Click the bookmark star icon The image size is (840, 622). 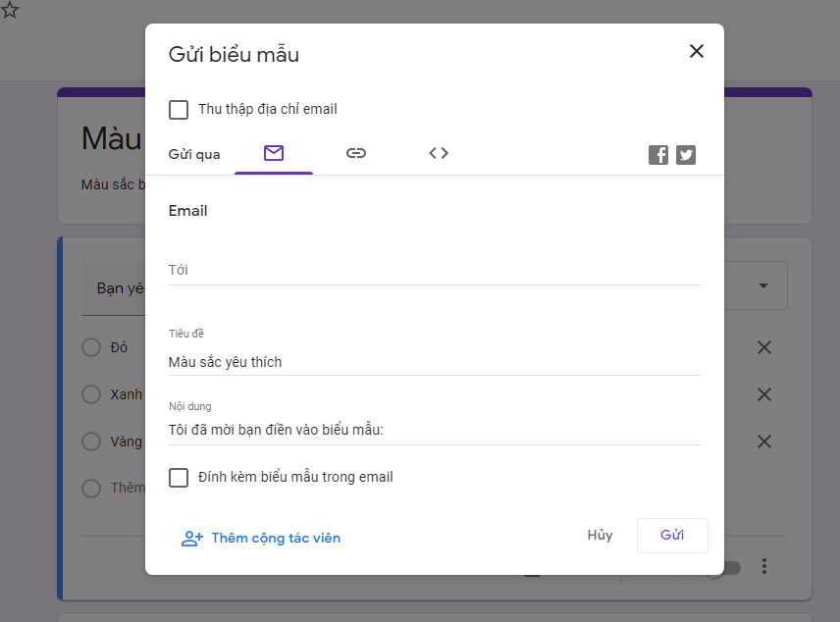click(x=10, y=11)
